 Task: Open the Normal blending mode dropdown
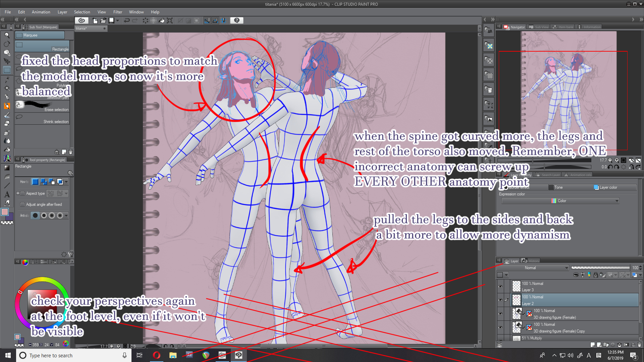[533, 268]
